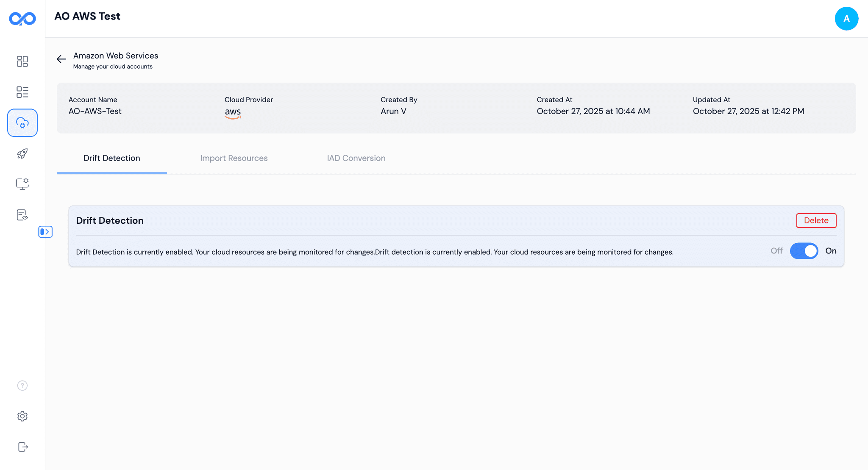The width and height of the screenshot is (868, 470).
Task: Click the document audit sidebar icon
Action: click(x=22, y=215)
